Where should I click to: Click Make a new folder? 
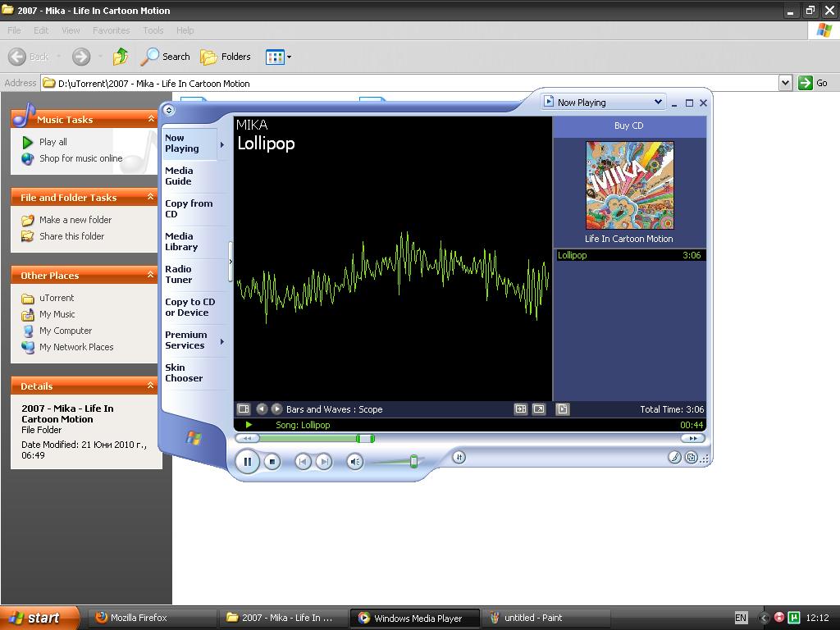[x=67, y=220]
